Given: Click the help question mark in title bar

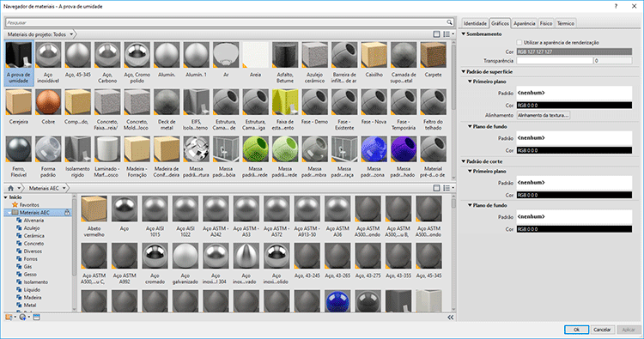Looking at the screenshot, I should coord(616,6).
